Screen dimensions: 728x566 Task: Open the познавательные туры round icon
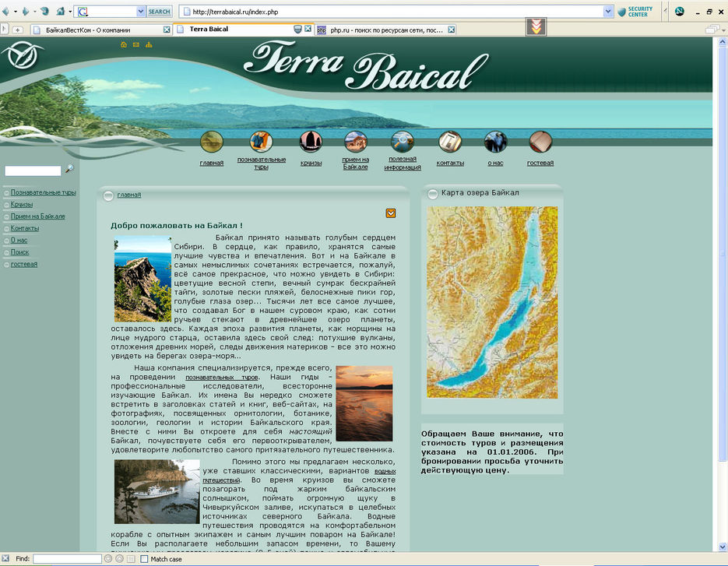(261, 142)
